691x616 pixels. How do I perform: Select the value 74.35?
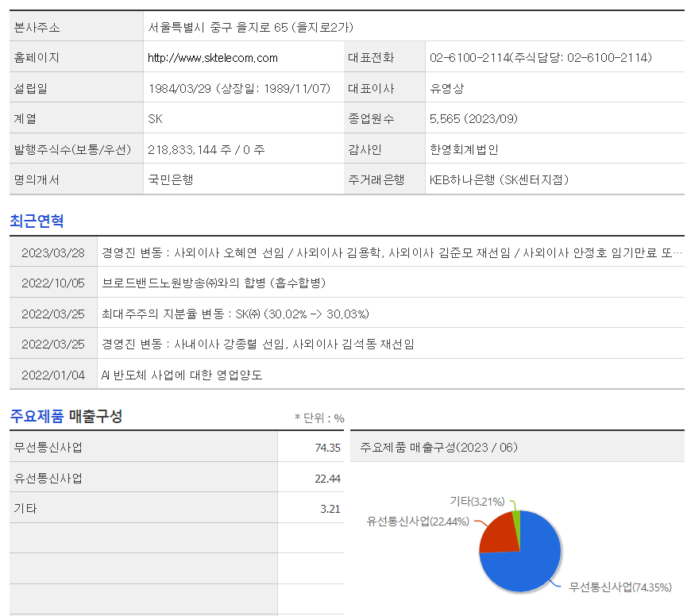[327, 448]
